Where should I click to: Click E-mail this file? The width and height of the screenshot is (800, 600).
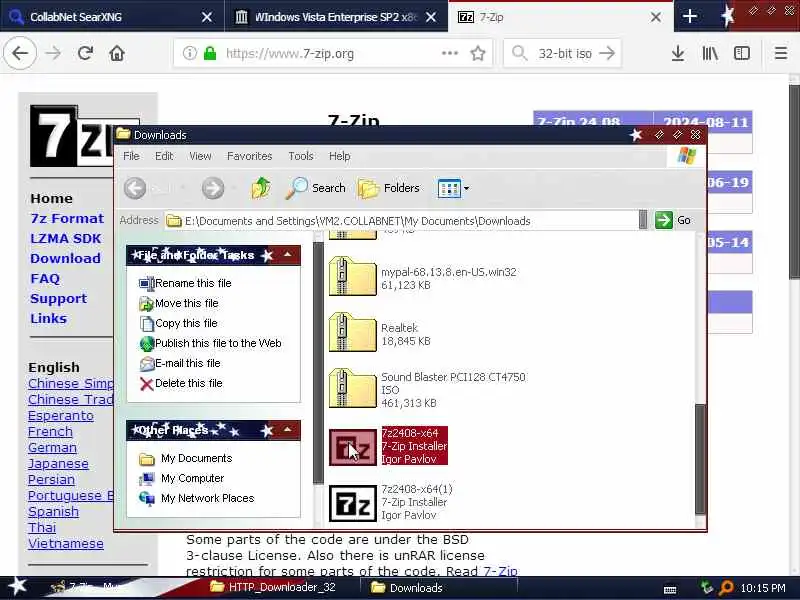click(x=180, y=363)
